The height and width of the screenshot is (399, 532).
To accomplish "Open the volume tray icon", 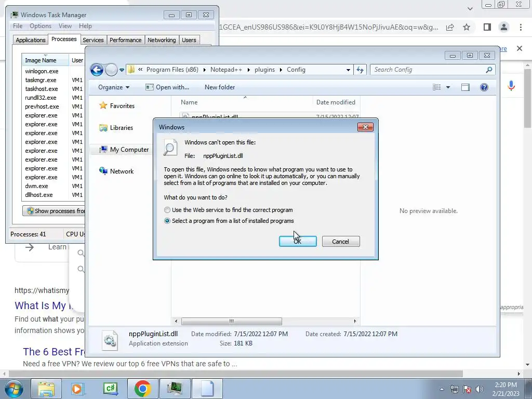I will point(480,389).
